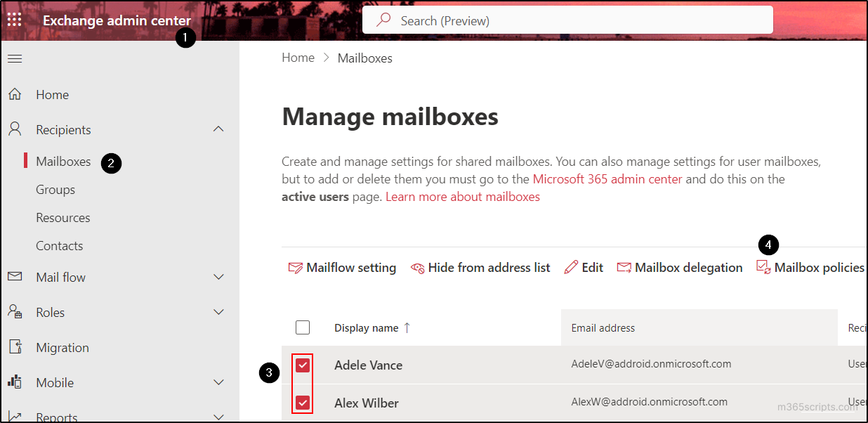Click the Search (Preview) input field
Viewport: 868px width, 423px height.
pos(567,20)
